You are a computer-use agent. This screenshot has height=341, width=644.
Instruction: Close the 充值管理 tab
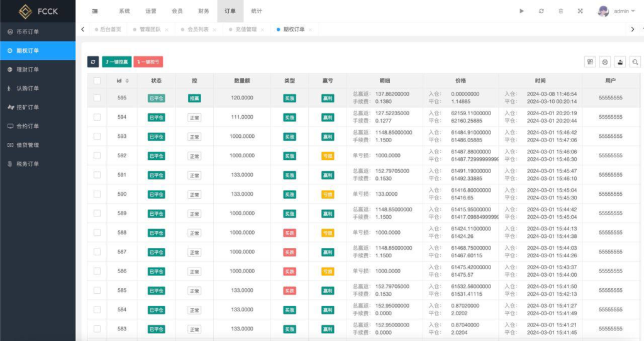coord(262,30)
